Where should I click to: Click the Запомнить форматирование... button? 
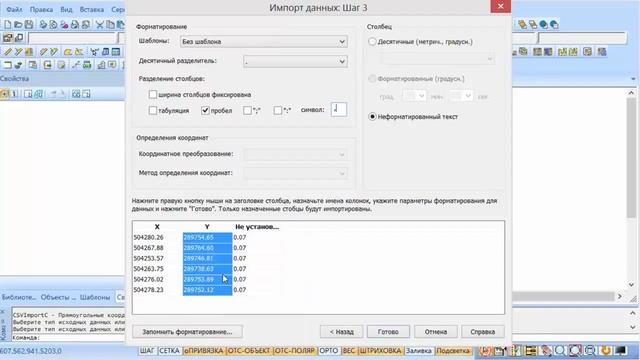click(x=187, y=332)
